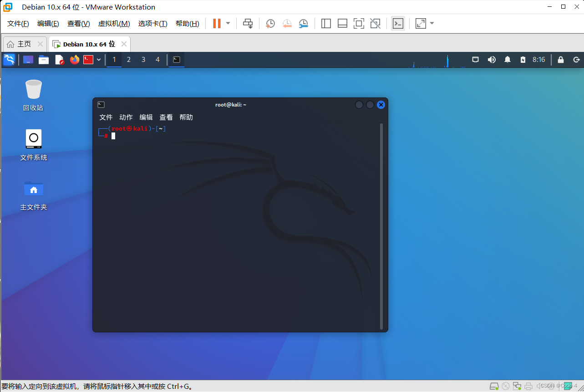Launch the file manager from Kali panel
The image size is (584, 392).
click(44, 60)
